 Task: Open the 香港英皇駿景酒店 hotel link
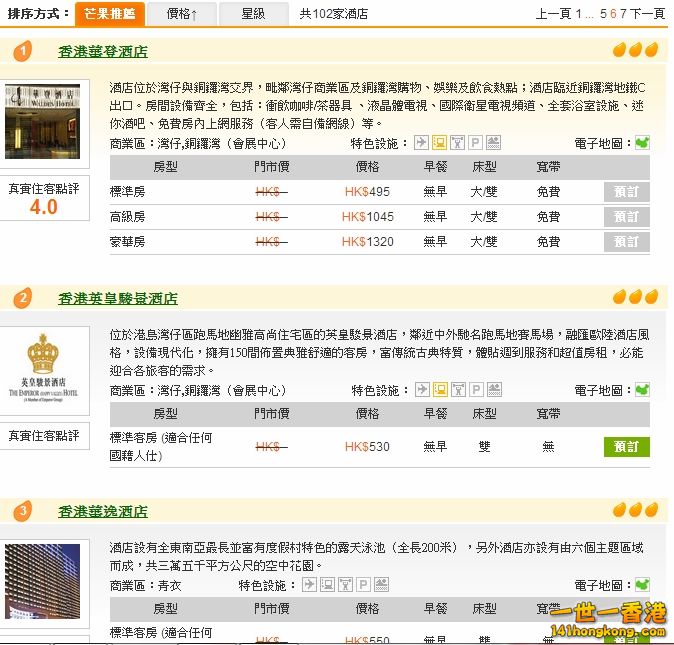click(x=118, y=298)
